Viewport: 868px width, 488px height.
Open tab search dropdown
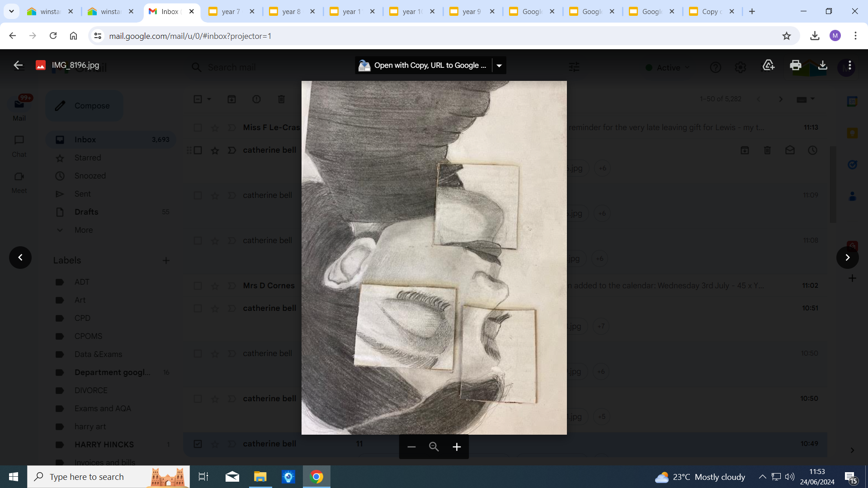tap(11, 11)
